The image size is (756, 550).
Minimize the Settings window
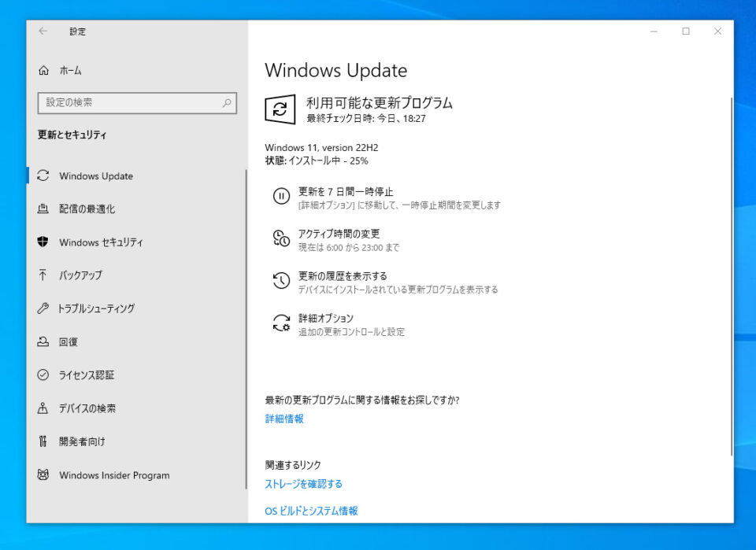[654, 31]
